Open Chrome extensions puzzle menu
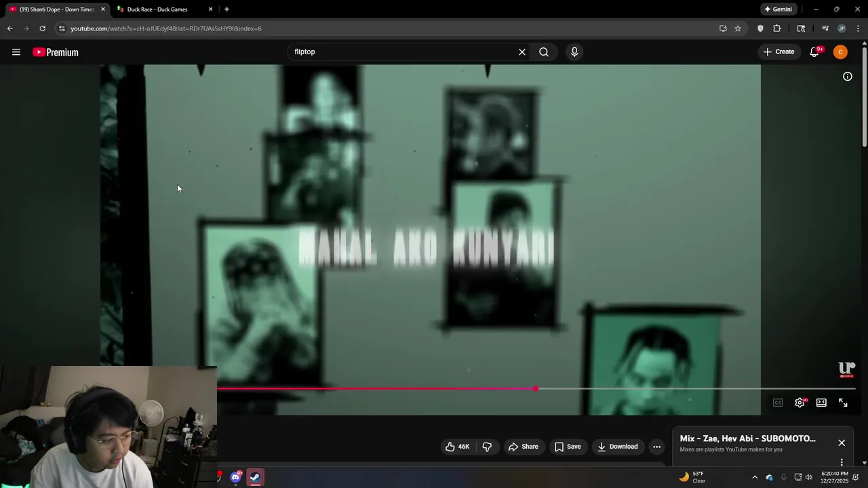 [777, 28]
